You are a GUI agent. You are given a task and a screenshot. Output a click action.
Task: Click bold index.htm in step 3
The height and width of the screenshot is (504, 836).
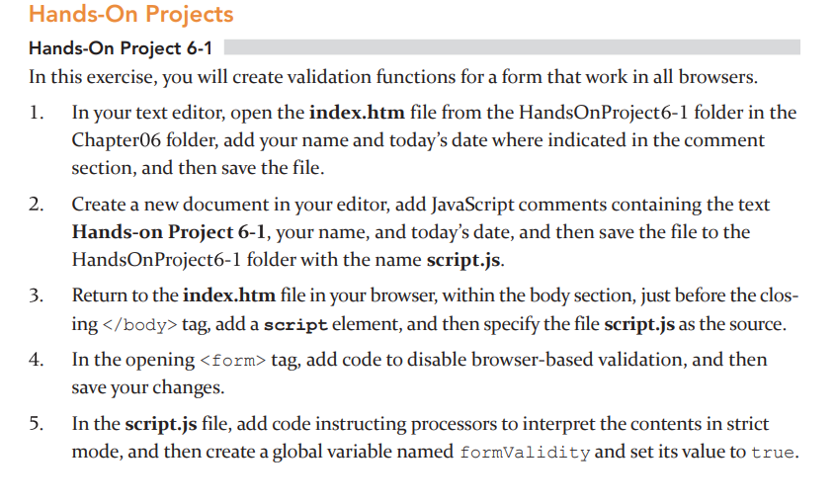(229, 295)
